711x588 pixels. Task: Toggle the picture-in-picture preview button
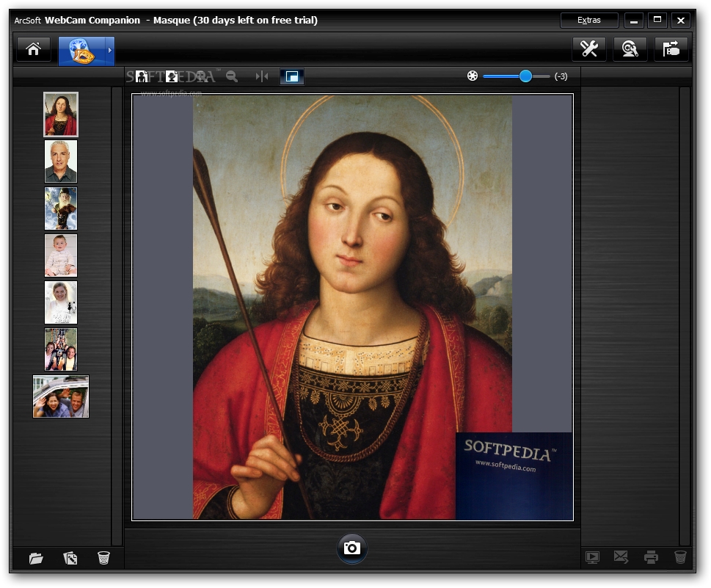pos(292,76)
